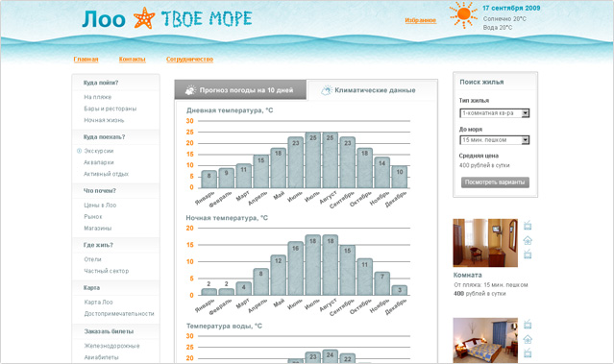Open the Главная navigation link
The width and height of the screenshot is (614, 364).
[86, 60]
